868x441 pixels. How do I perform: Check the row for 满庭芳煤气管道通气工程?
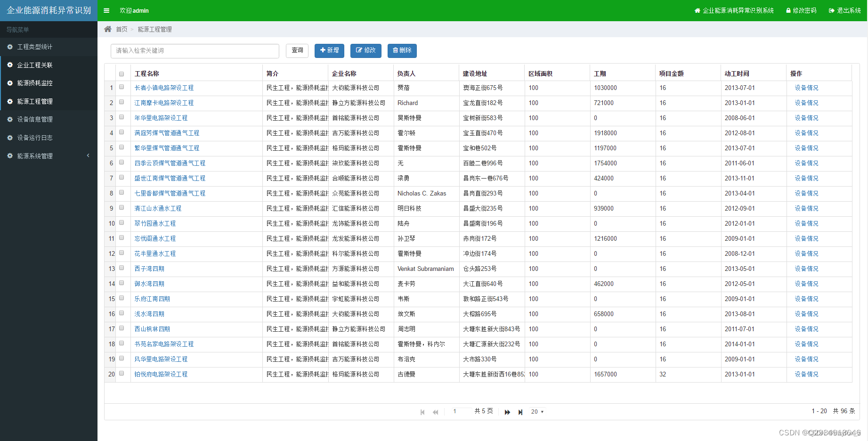click(122, 132)
